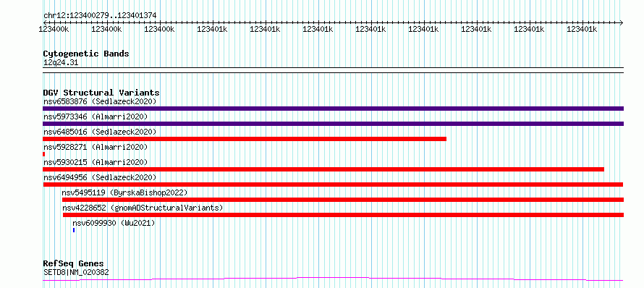
Task: Click variant label nsv5495119 (ByrskaBishop2022)
Action: pos(124,192)
